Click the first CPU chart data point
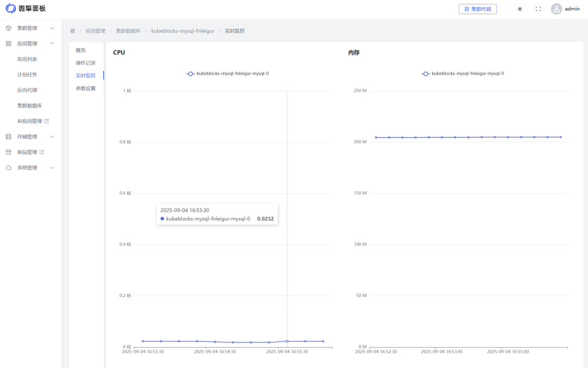Screen dimensions: 588x368 pyautogui.click(x=143, y=341)
